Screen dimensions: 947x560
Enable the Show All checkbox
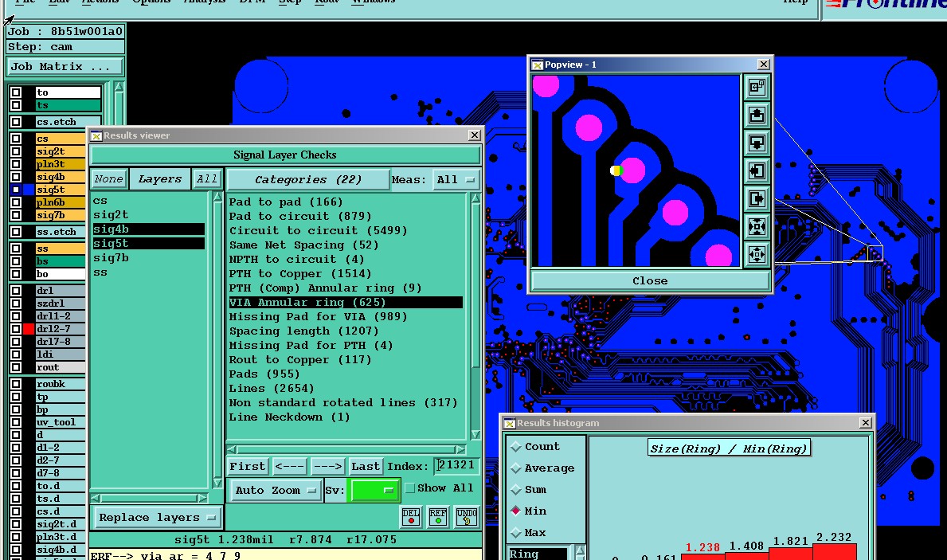coord(410,488)
